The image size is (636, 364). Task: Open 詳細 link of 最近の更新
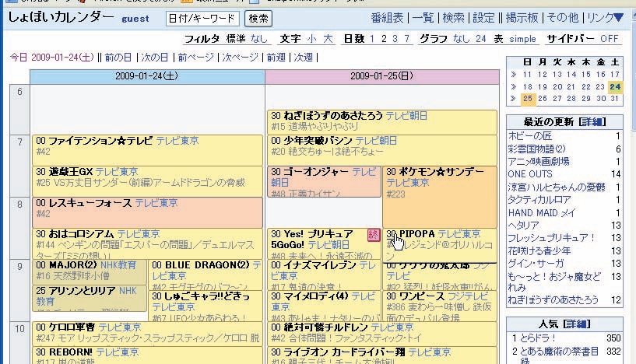[x=592, y=121]
